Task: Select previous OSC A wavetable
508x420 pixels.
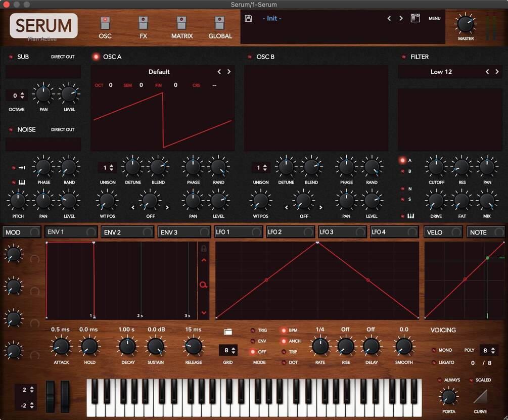Action: 219,72
